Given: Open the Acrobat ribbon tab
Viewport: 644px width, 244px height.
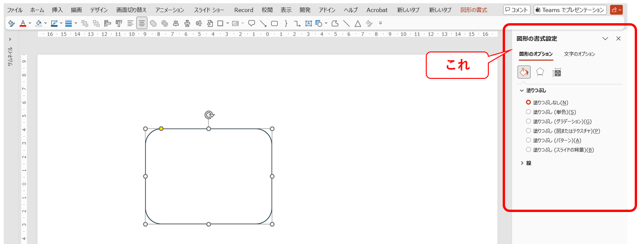Looking at the screenshot, I should coord(377,10).
